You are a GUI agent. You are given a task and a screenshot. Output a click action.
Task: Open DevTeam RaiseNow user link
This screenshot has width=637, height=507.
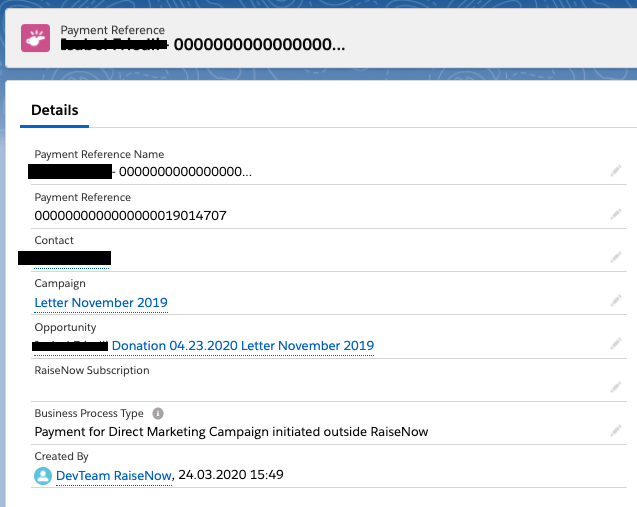pyautogui.click(x=114, y=476)
